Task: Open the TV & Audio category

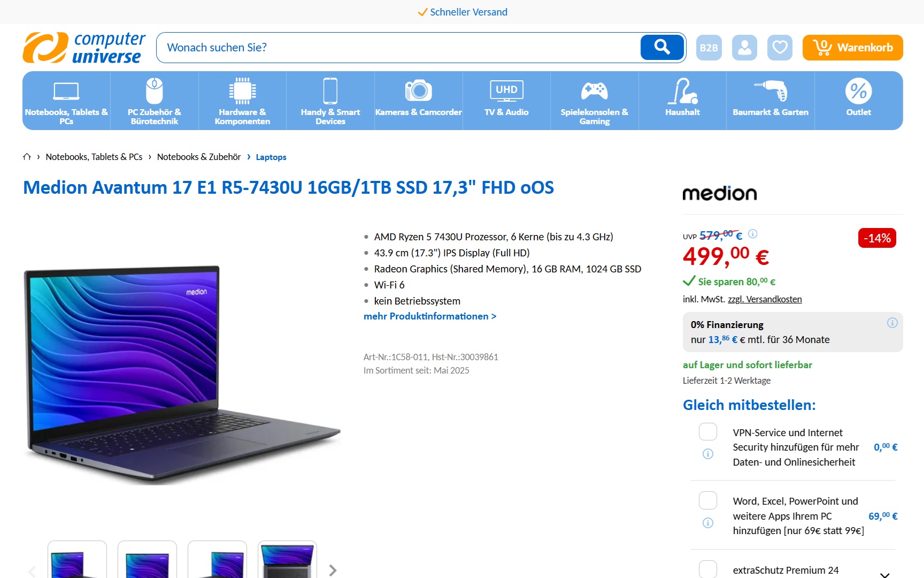Action: click(x=506, y=101)
